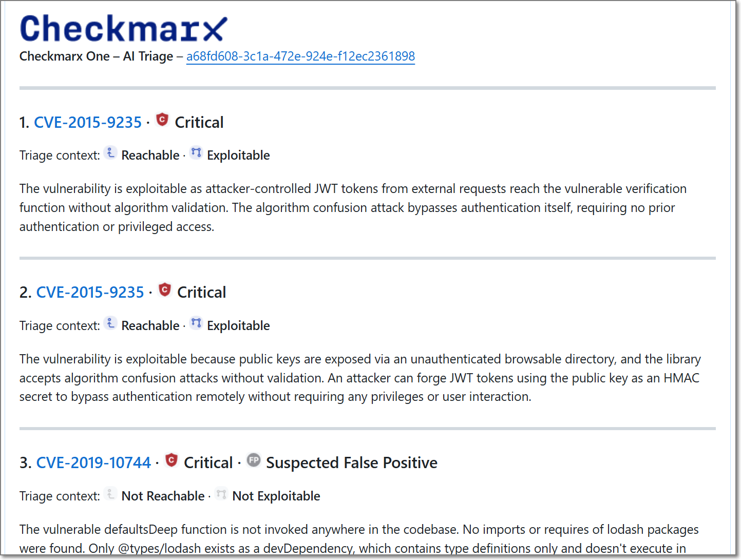Viewport: 741px width, 560px height.
Task: Open CVE-2015-9235 link in finding 2
Action: coord(90,292)
